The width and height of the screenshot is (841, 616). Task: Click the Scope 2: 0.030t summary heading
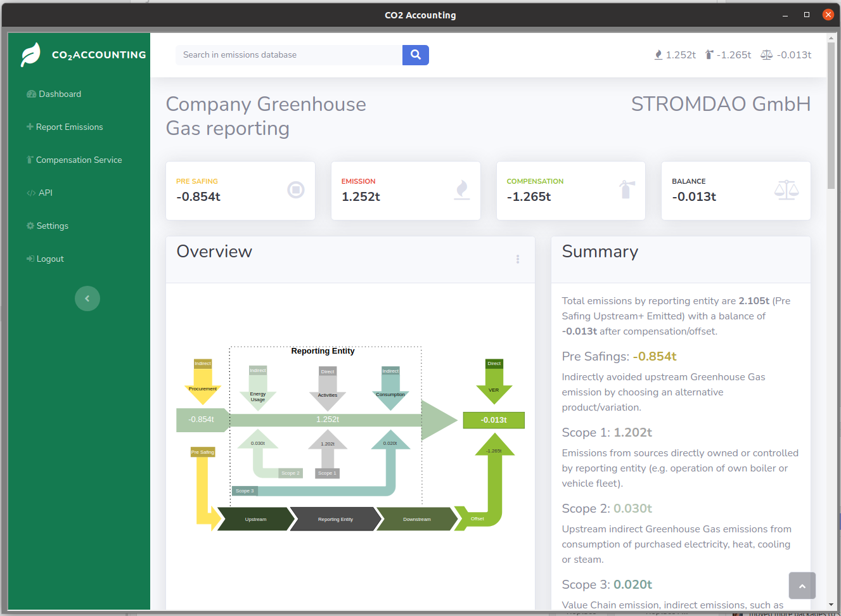[607, 508]
